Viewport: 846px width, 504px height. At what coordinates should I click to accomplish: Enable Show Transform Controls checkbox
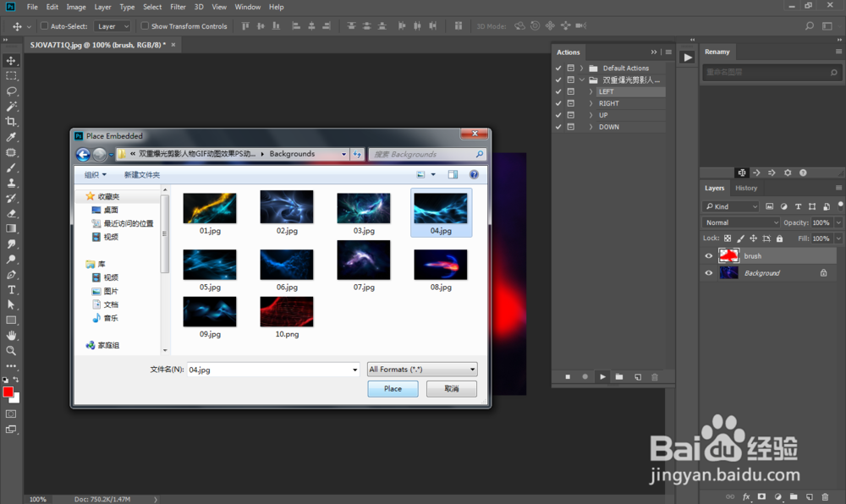[145, 26]
